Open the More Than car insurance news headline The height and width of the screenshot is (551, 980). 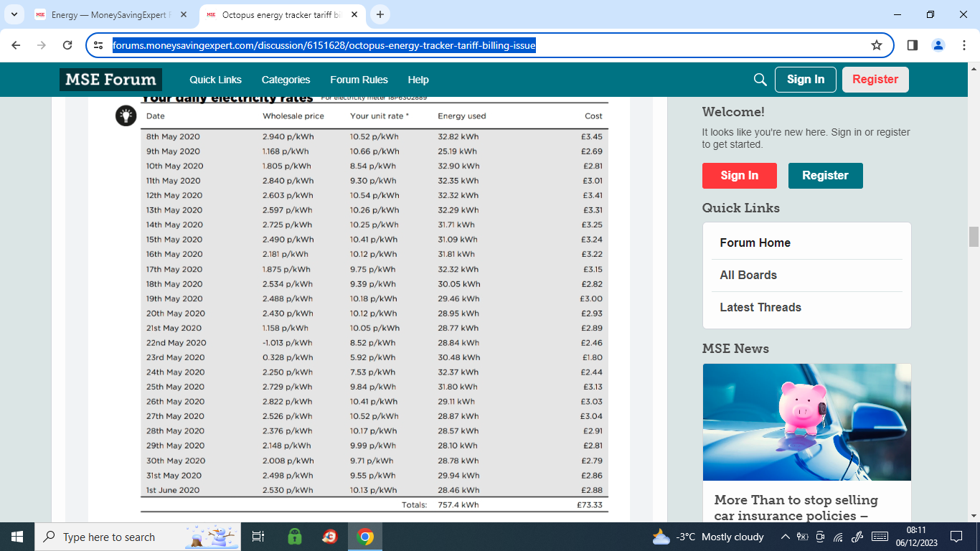(796, 508)
